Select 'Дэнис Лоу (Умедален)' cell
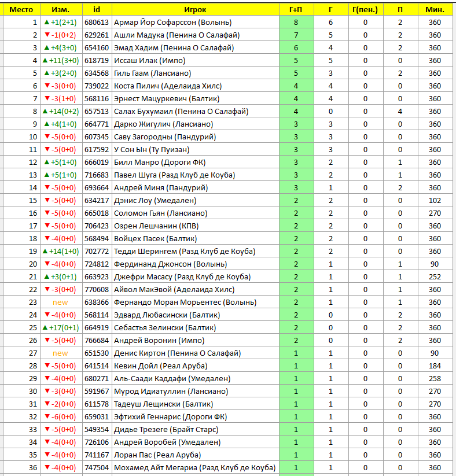This screenshot has height=476, width=456. click(196, 201)
